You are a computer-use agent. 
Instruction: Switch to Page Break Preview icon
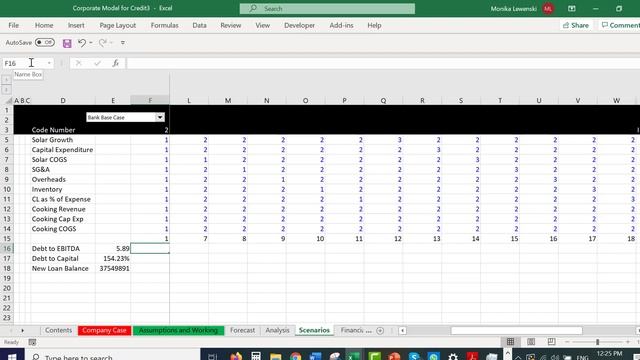pyautogui.click(x=551, y=342)
